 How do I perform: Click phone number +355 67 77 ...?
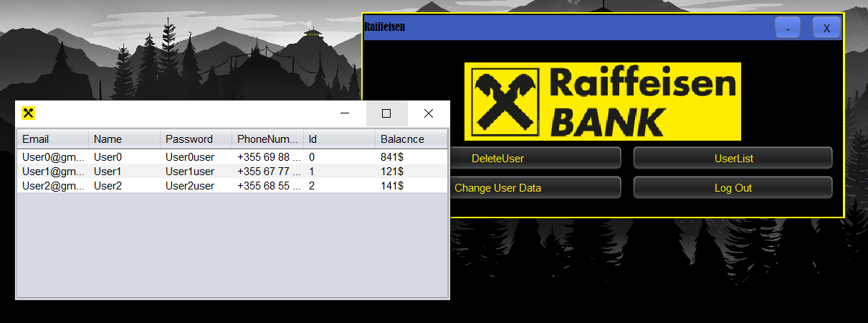pyautogui.click(x=268, y=171)
